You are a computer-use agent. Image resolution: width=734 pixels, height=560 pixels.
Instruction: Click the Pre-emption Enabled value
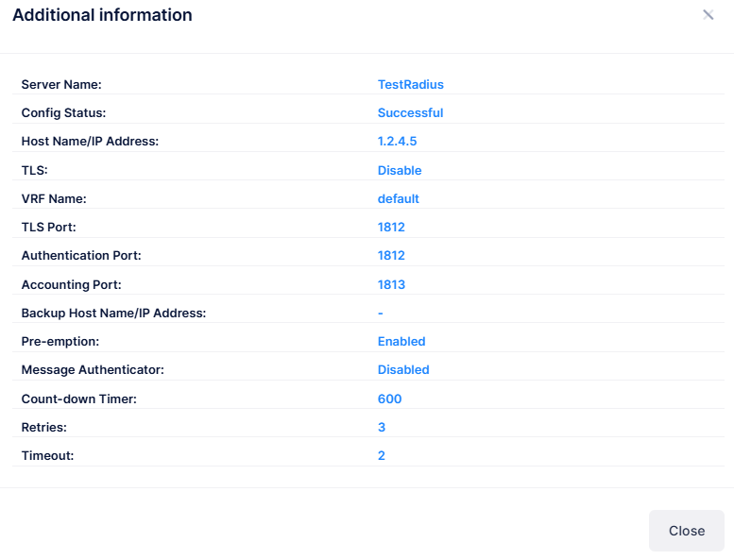pyautogui.click(x=401, y=341)
